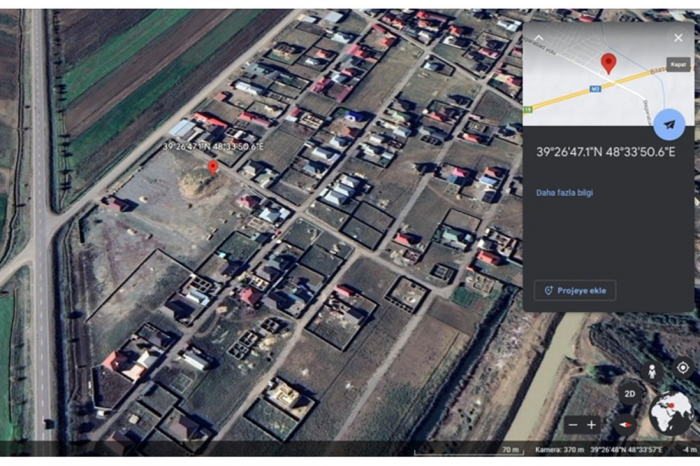Fly to the location using paper plane button

[669, 125]
